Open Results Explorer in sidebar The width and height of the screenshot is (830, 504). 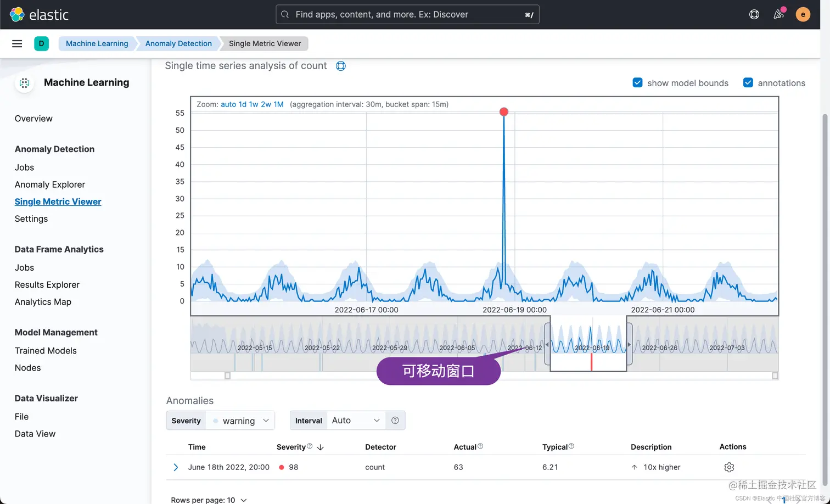47,284
